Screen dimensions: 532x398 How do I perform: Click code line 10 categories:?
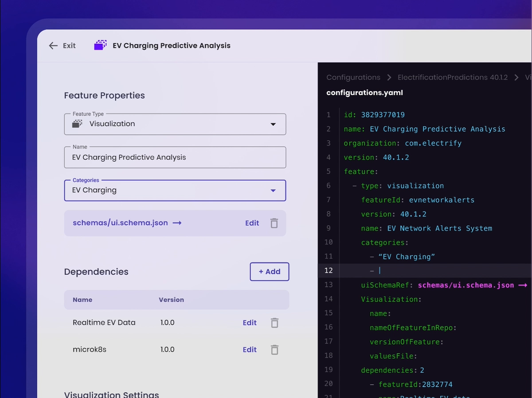pos(385,242)
